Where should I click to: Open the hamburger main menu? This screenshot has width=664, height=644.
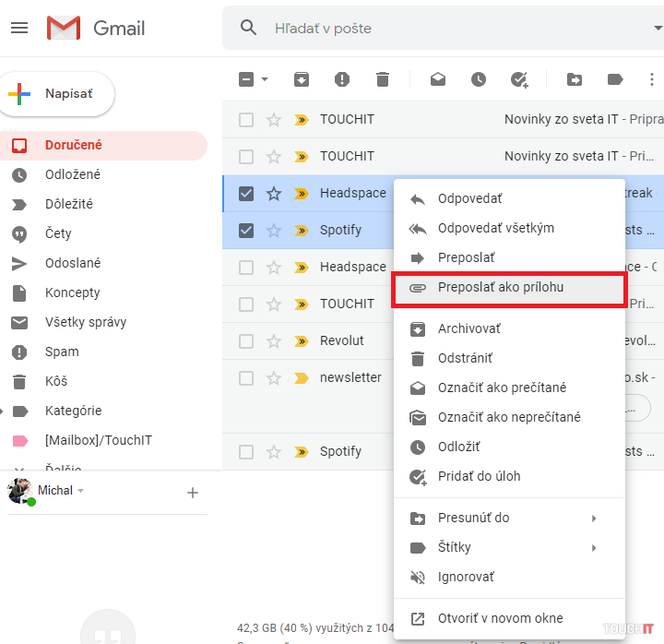coord(19,28)
